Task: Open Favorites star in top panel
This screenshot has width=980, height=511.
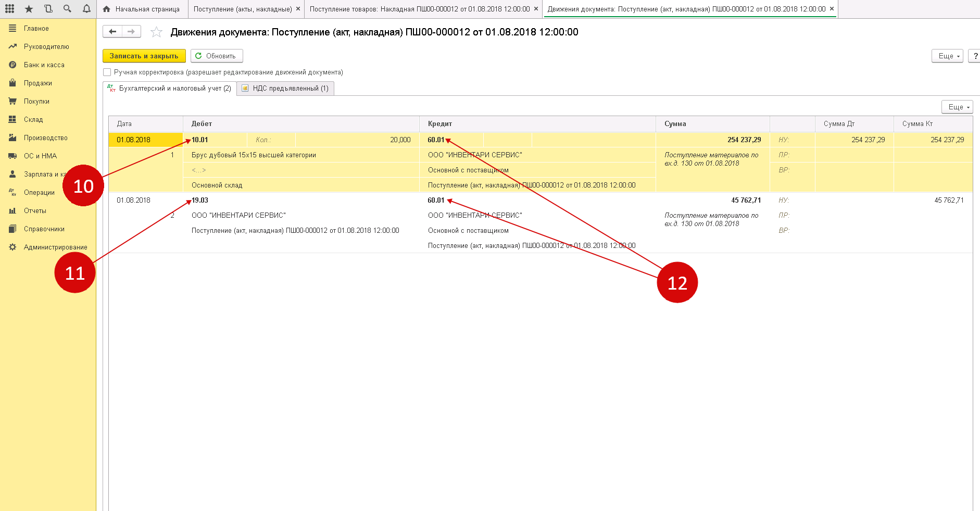Action: [29, 9]
